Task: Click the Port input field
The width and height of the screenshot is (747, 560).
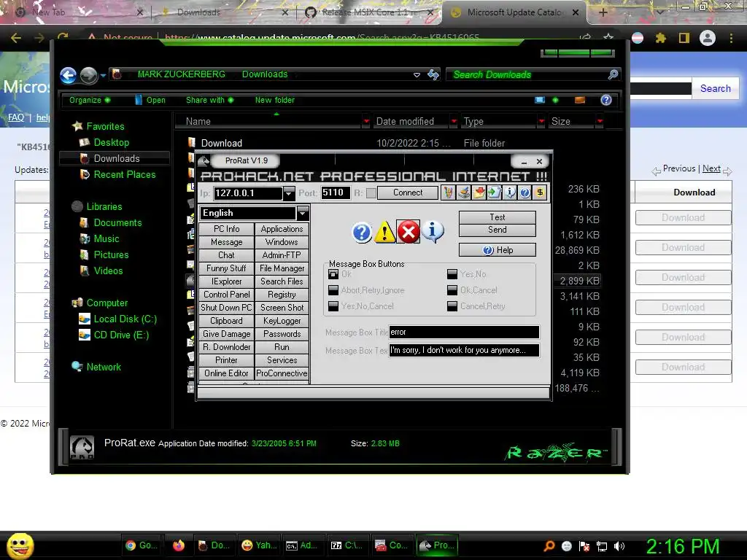Action: pos(336,192)
